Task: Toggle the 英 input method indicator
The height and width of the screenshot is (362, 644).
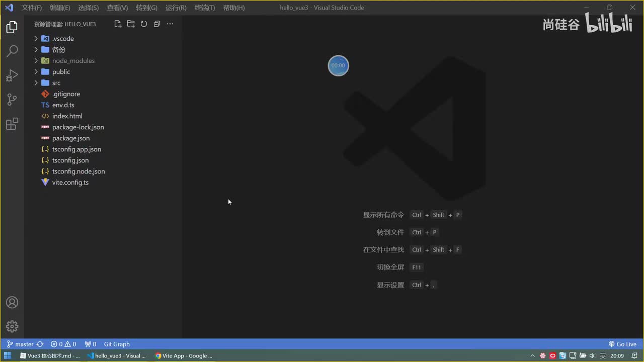Action: click(x=603, y=356)
